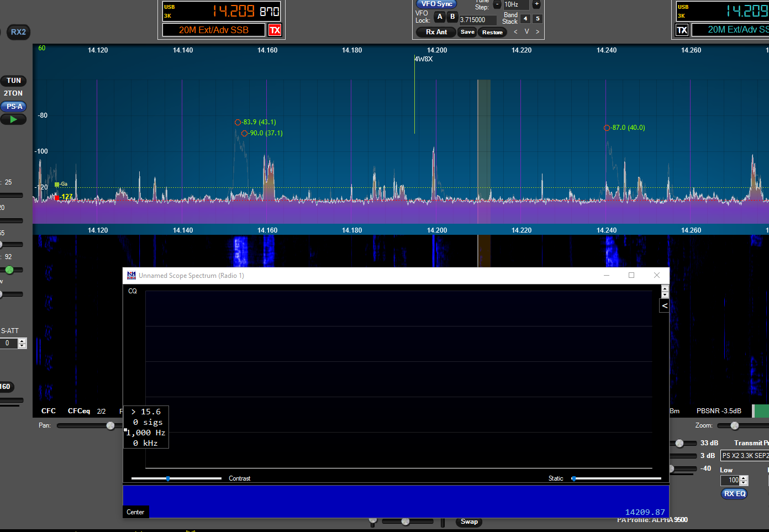The height and width of the screenshot is (532, 769).
Task: Open the Transmit Profile PS X2 3.3K dropdown
Action: pos(745,456)
